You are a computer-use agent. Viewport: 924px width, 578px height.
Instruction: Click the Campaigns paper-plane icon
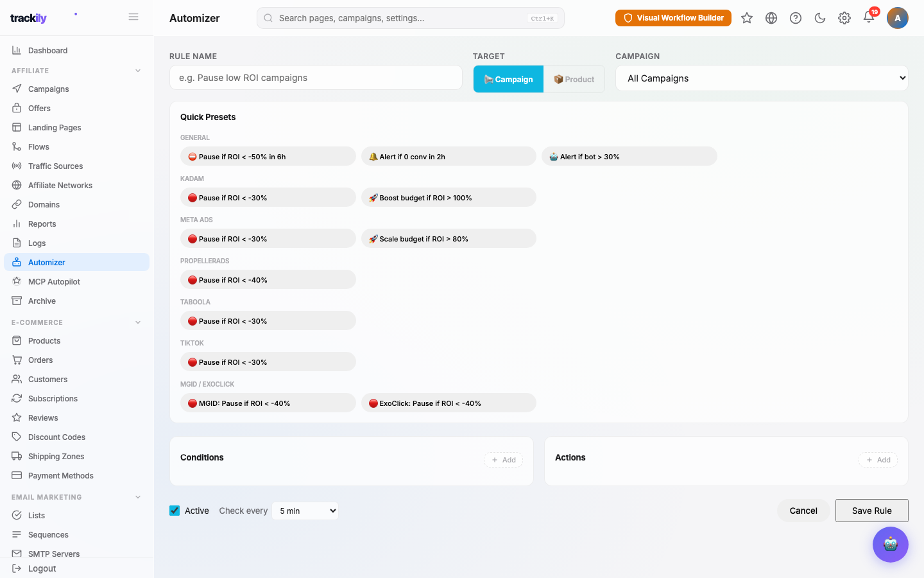[x=17, y=89]
